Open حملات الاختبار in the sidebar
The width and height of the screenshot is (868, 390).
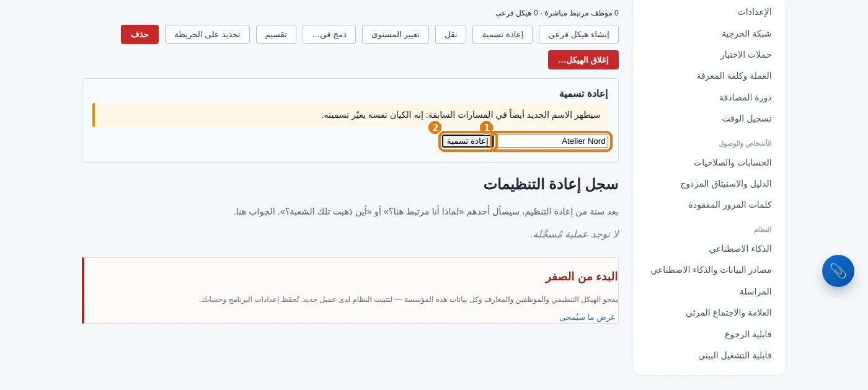(x=745, y=55)
